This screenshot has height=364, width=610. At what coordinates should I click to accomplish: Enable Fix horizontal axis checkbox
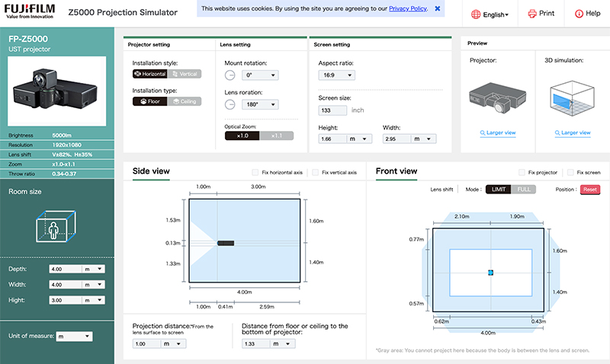(x=255, y=172)
